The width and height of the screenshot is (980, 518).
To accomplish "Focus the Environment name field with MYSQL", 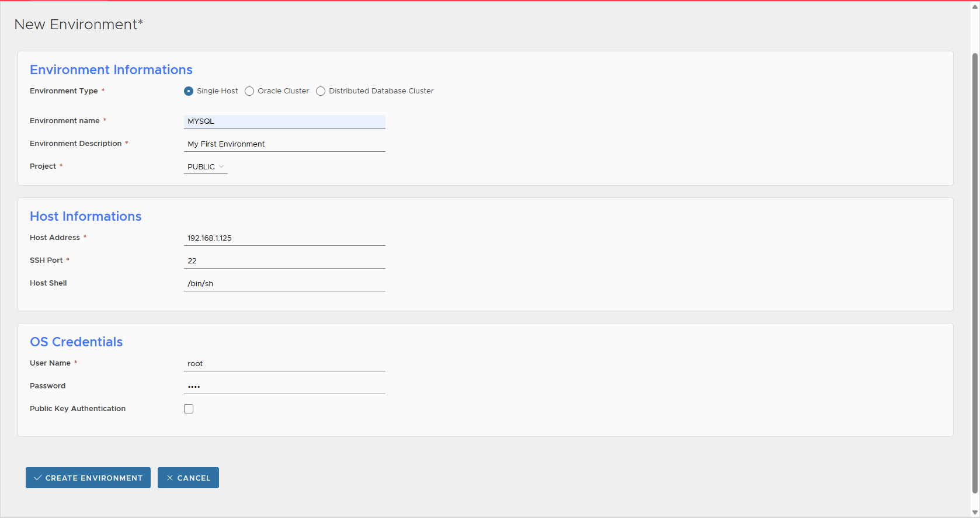I will pyautogui.click(x=284, y=121).
